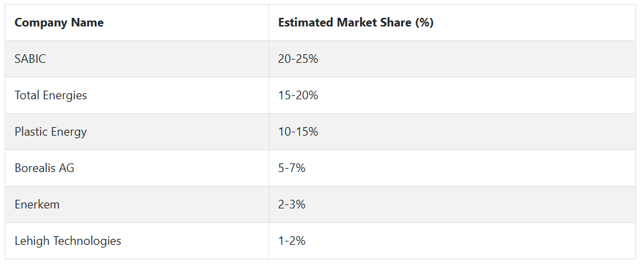Click the Estimated Market Share (%) header

click(x=452, y=22)
